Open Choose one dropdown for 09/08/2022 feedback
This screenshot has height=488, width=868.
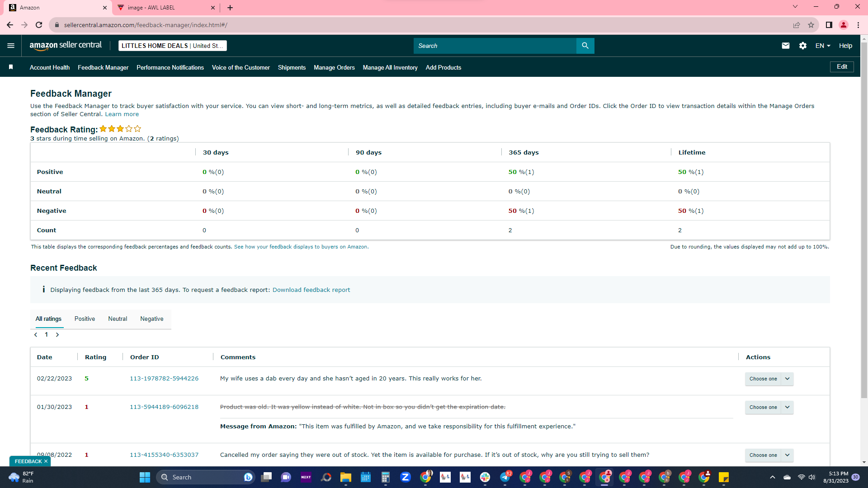click(769, 455)
